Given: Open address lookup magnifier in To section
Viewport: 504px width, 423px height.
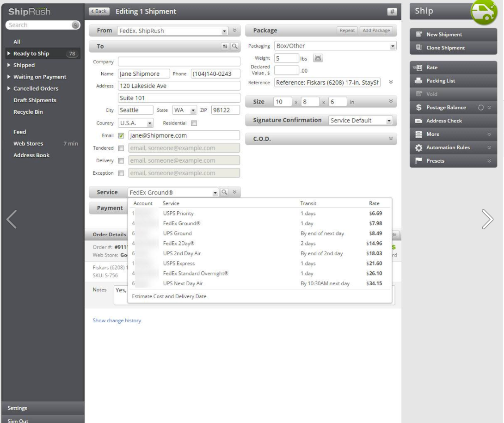Looking at the screenshot, I should click(x=235, y=46).
